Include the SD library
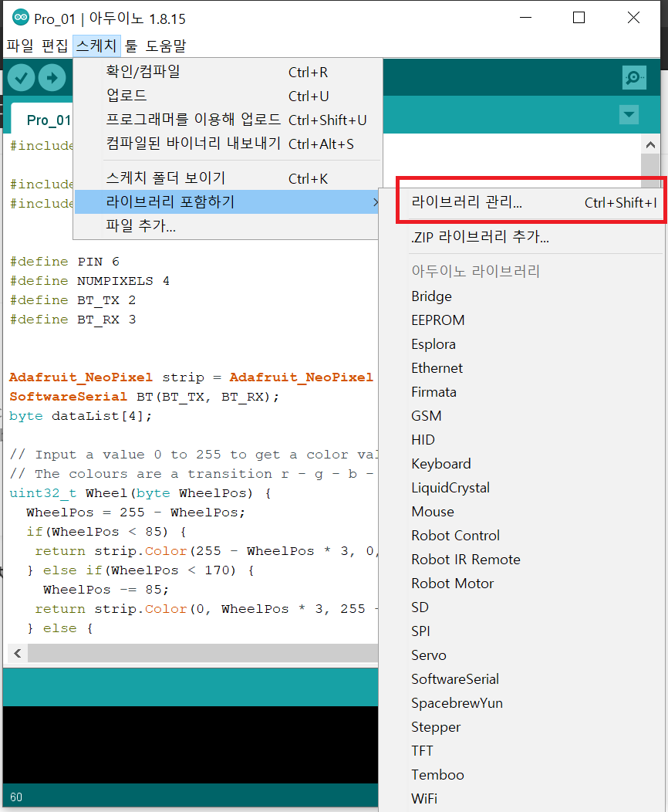 click(523, 607)
